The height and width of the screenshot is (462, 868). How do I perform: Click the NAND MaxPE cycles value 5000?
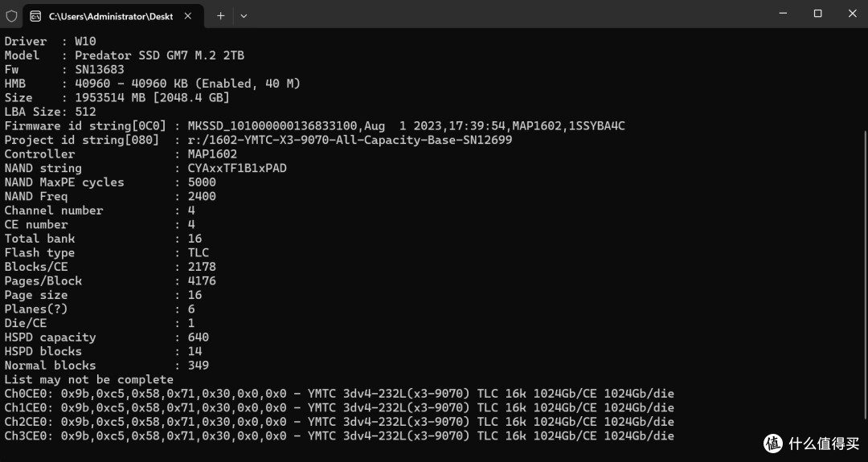202,182
